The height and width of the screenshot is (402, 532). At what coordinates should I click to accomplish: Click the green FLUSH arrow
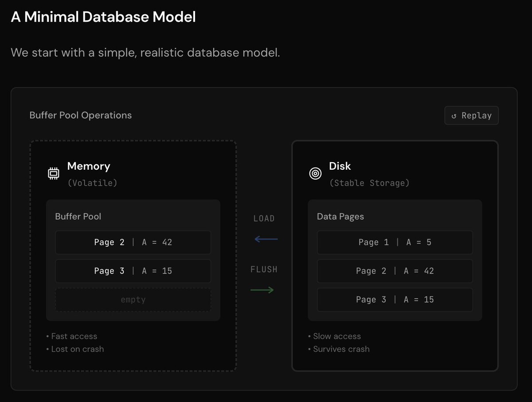[262, 290]
